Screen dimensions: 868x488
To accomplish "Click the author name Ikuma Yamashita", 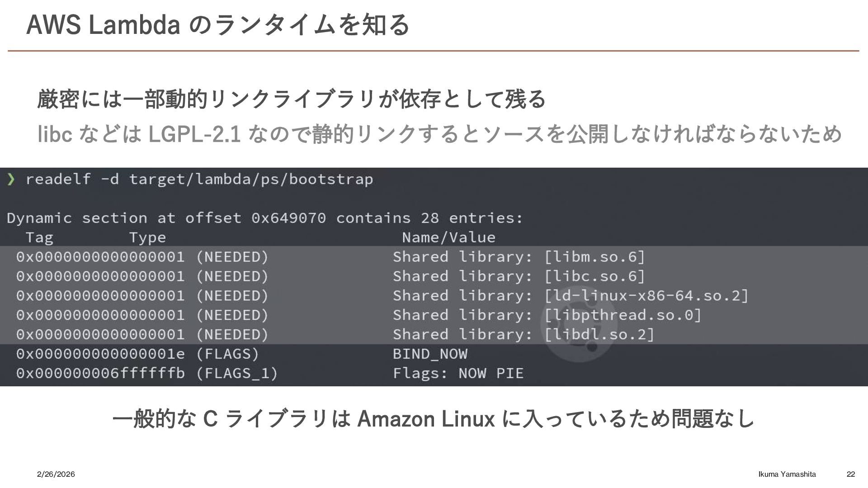I will (787, 474).
